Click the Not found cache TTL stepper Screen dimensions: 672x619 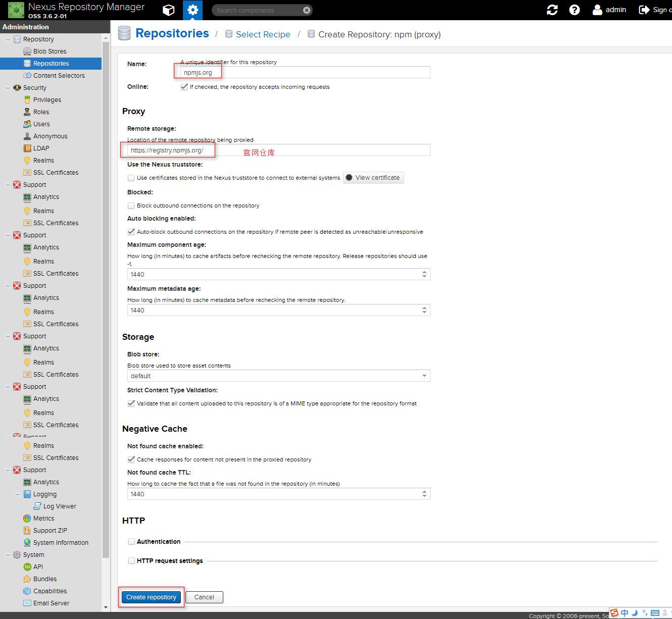[424, 494]
